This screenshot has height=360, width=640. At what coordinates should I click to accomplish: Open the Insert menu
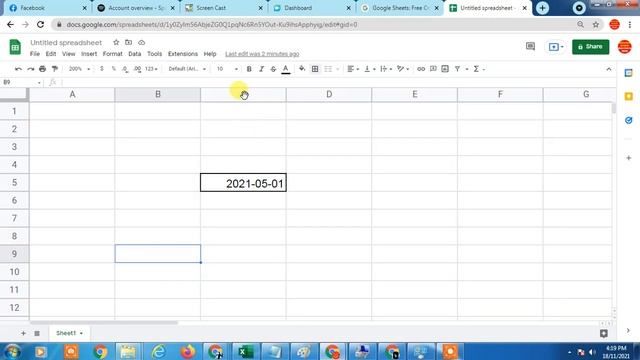pos(89,54)
